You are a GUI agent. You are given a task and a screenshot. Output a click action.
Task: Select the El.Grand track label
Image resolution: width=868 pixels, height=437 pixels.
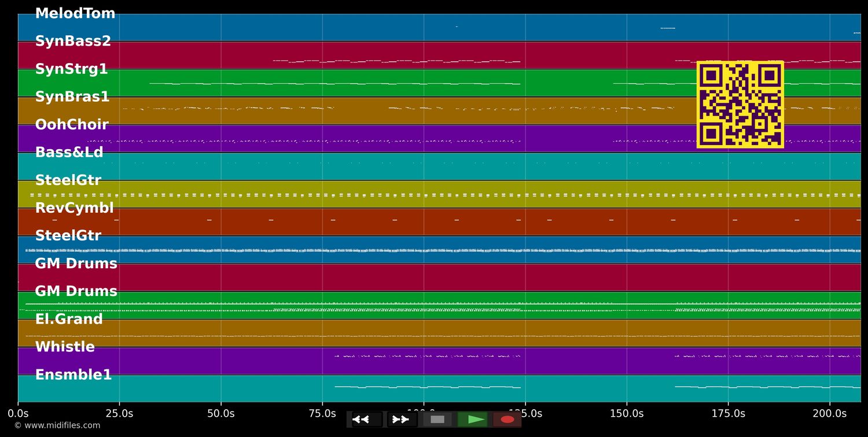point(69,319)
